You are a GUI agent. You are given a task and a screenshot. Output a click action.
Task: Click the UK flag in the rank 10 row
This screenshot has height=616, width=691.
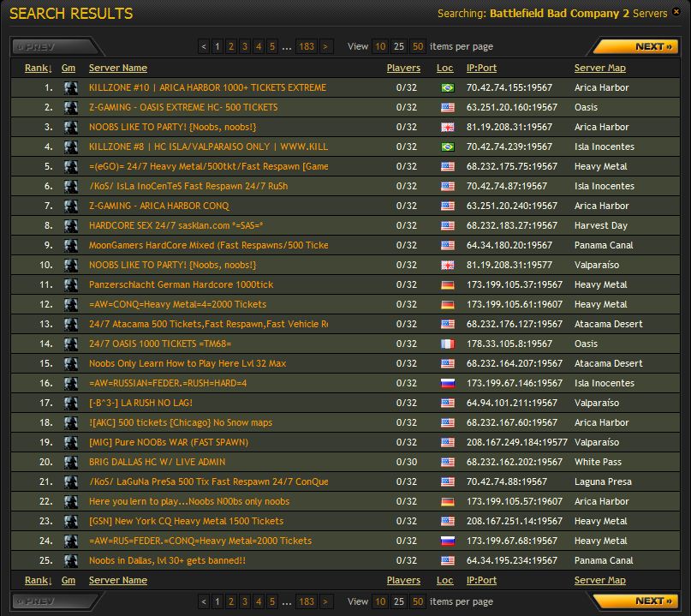447,265
